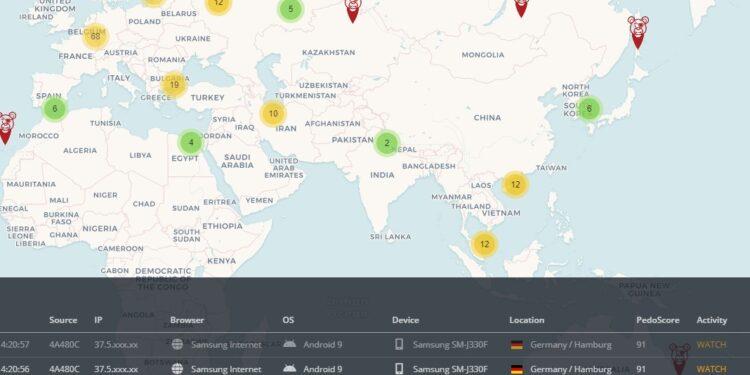Expand the green 6 cluster over South Korea
Screen dimensions: 750x375
click(x=589, y=109)
